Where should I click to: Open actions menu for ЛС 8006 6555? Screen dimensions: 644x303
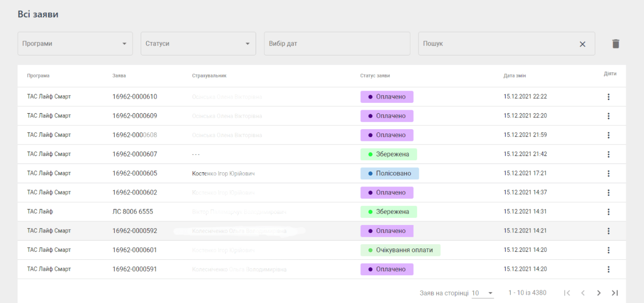pyautogui.click(x=608, y=212)
